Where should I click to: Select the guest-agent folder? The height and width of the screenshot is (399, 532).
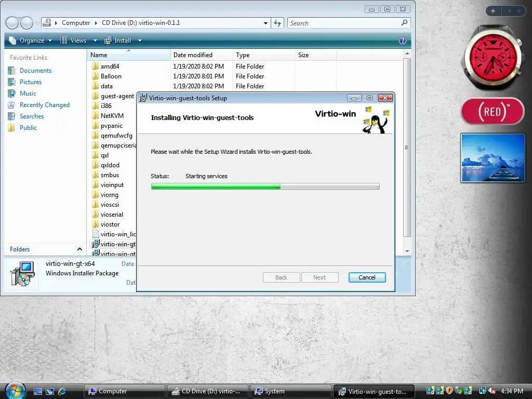coord(113,96)
